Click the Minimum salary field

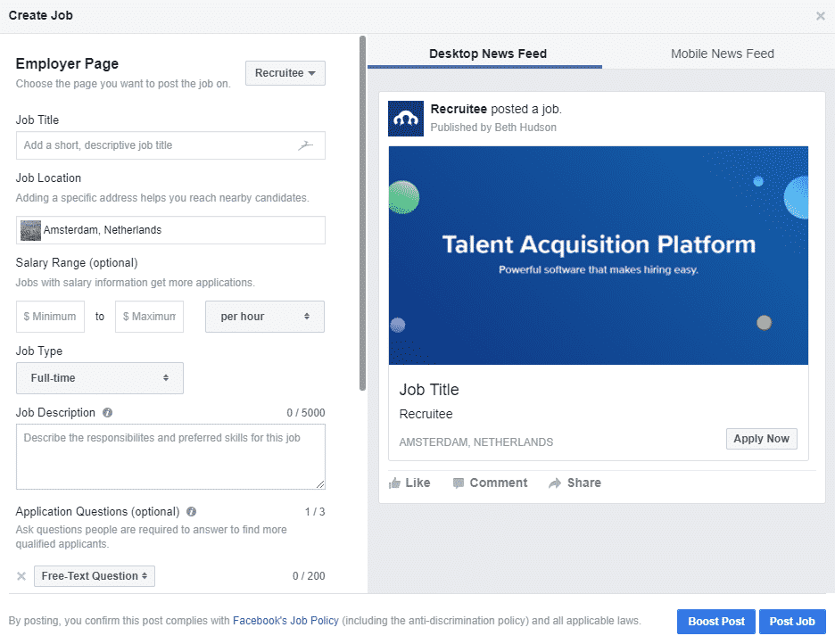tap(50, 317)
